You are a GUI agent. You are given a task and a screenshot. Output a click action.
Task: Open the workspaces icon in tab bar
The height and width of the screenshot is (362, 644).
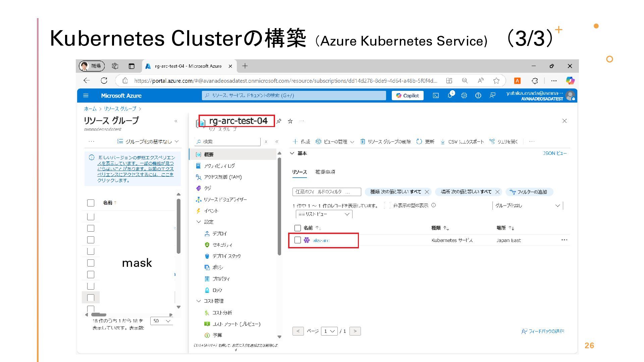tap(115, 66)
